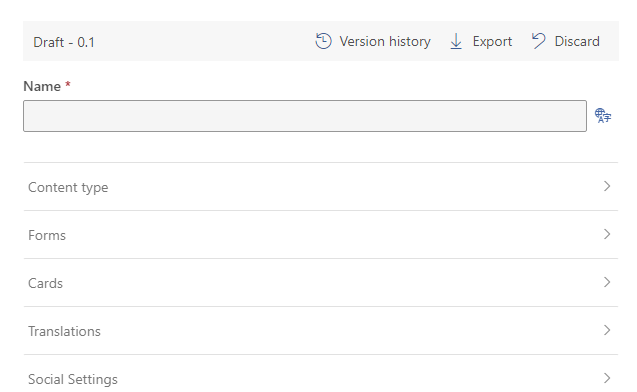Click the chevron on Social Settings row

[x=607, y=378]
